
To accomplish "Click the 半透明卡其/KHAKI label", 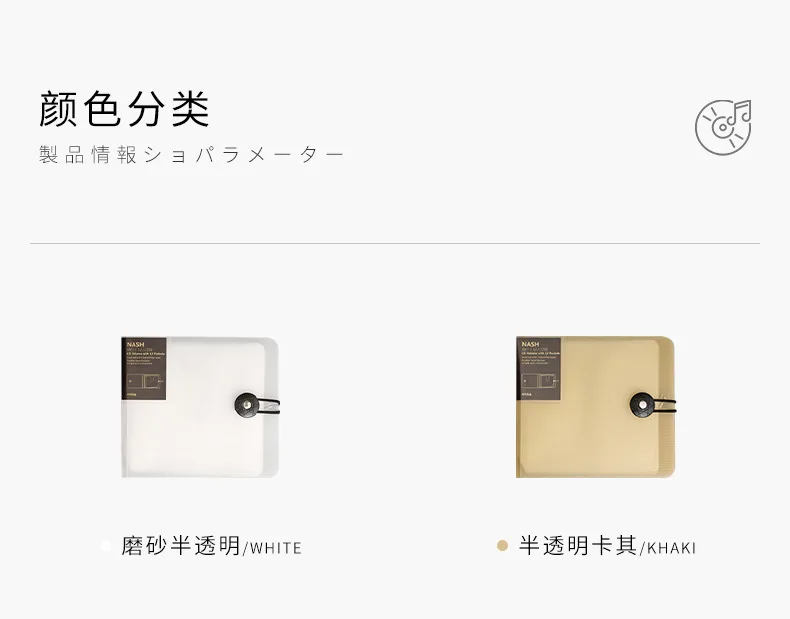I will tap(607, 546).
